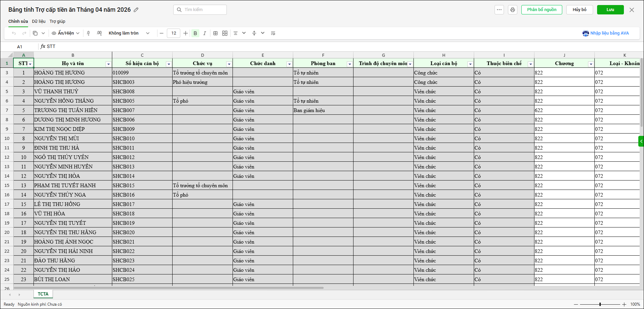
Task: Open the filter dropdown on the Chức vụ column
Action: pyautogui.click(x=229, y=64)
